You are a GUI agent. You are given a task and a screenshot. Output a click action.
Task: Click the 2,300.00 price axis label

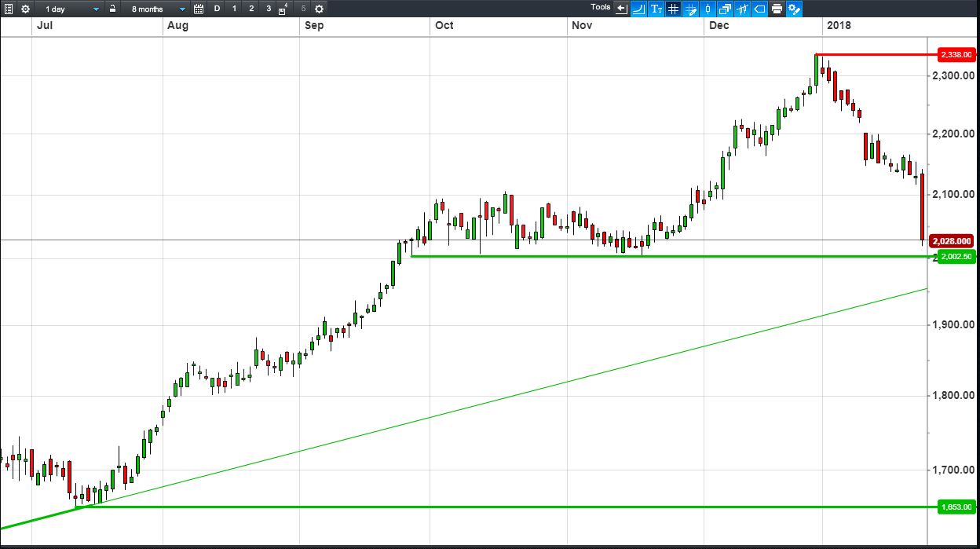(953, 76)
